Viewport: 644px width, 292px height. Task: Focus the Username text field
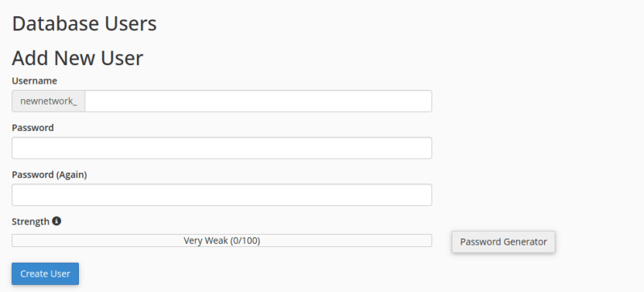[x=258, y=101]
